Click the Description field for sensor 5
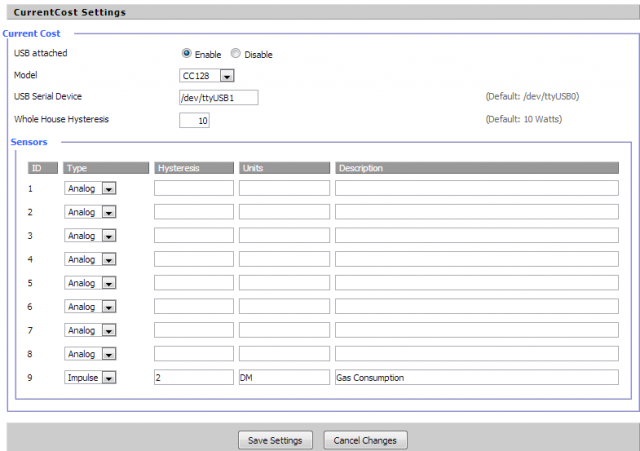Viewport: 640px width, 451px height. coord(477,283)
